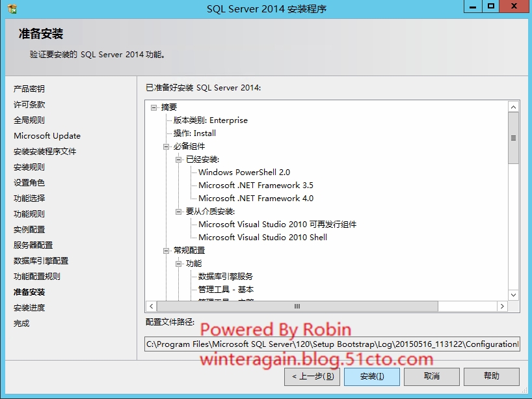The width and height of the screenshot is (532, 399).
Task: Collapse the 已经安装 node
Action: [x=178, y=159]
